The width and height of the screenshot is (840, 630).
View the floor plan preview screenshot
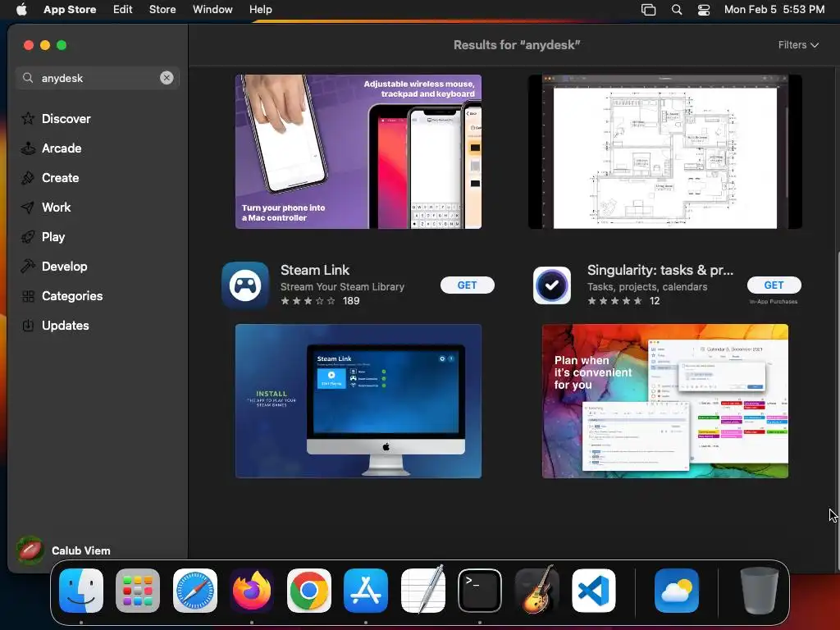coord(664,152)
